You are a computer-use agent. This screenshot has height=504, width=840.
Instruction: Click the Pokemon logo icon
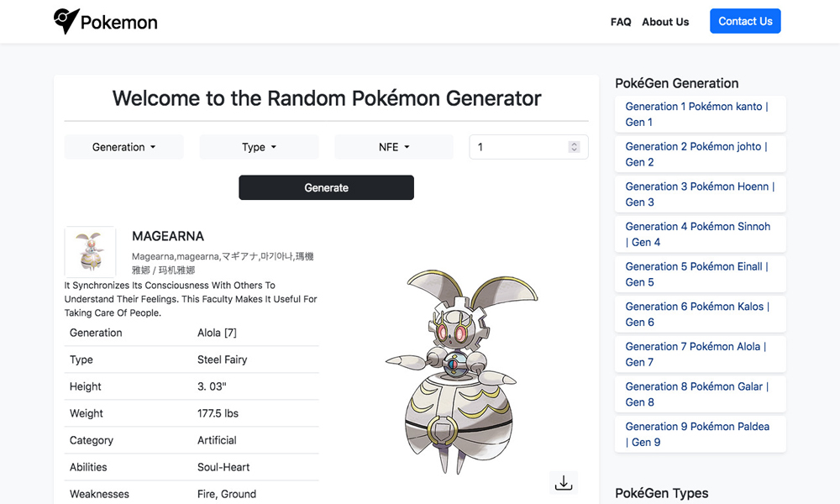coord(66,22)
